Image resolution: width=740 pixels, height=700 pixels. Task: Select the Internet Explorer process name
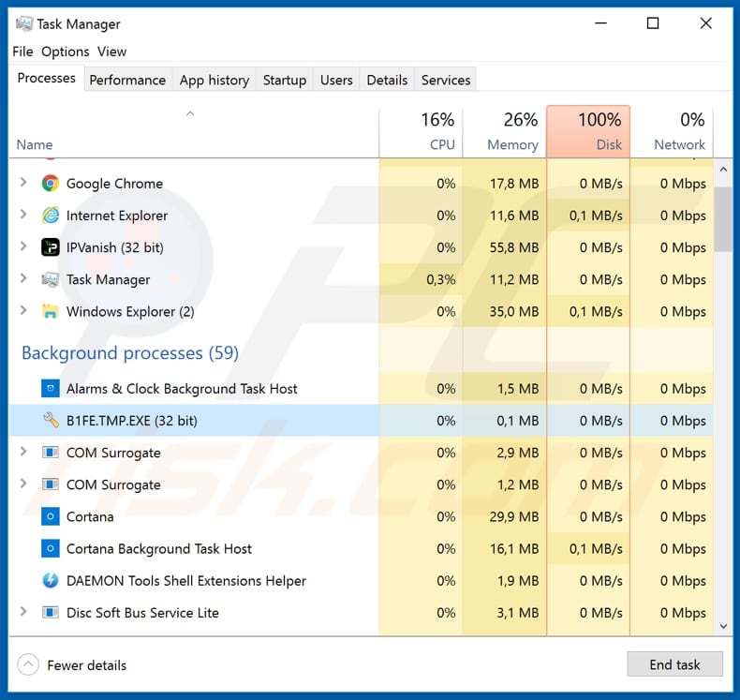(117, 216)
